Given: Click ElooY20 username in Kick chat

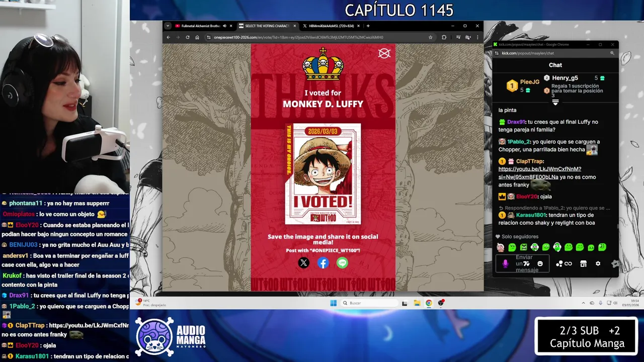Looking at the screenshot, I should [527, 197].
